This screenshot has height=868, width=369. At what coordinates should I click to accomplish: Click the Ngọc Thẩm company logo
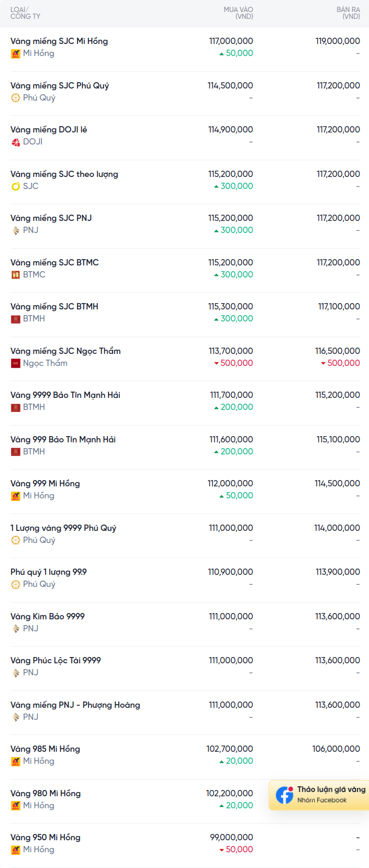click(16, 363)
